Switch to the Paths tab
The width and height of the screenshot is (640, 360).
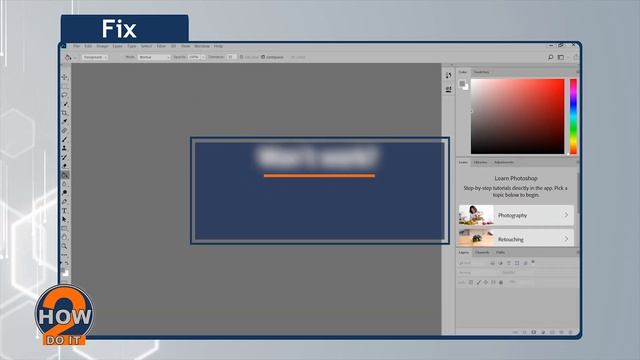500,253
